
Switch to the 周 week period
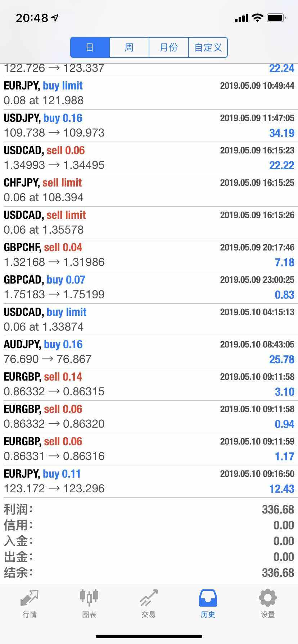coord(129,47)
